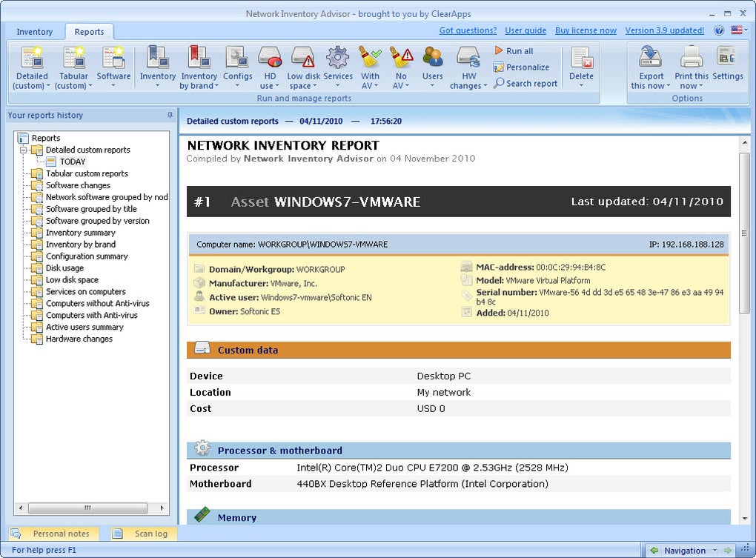Select Computers without Anti-virus tree item
The image size is (756, 558).
pos(97,304)
